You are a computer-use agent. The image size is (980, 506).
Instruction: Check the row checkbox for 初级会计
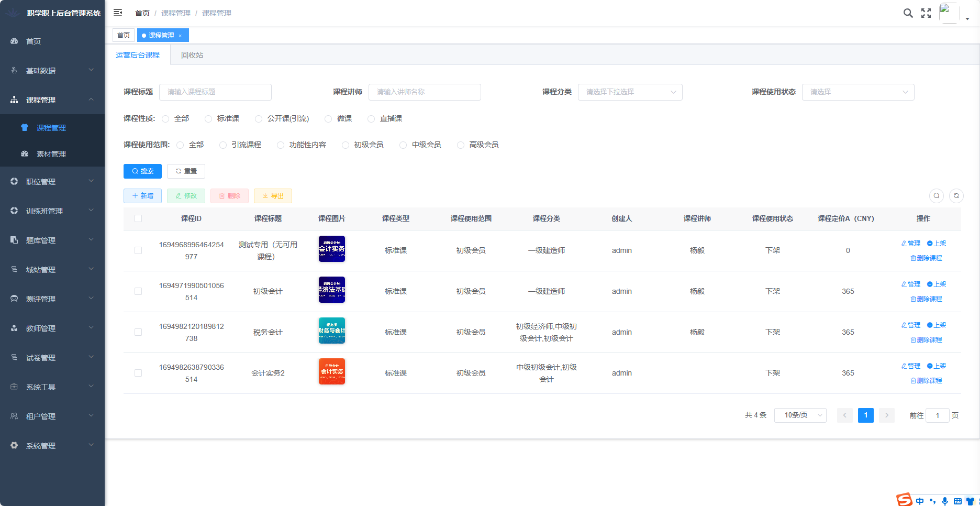(x=138, y=291)
